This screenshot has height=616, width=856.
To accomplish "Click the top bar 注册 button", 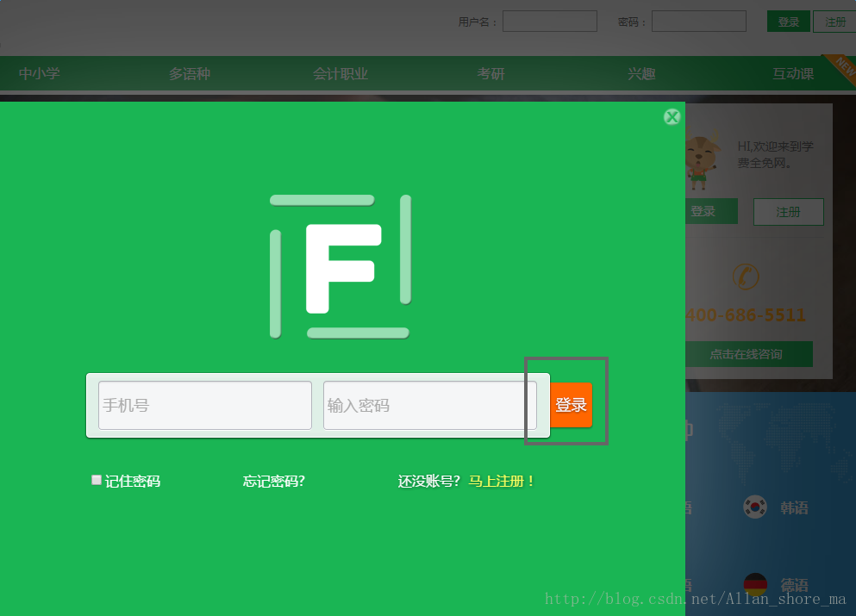I will pyautogui.click(x=834, y=22).
